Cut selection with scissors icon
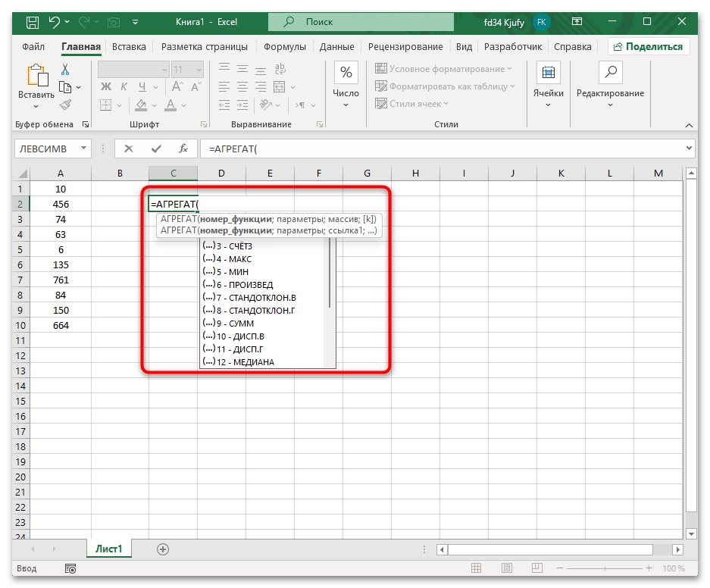The width and height of the screenshot is (710, 588). [65, 69]
